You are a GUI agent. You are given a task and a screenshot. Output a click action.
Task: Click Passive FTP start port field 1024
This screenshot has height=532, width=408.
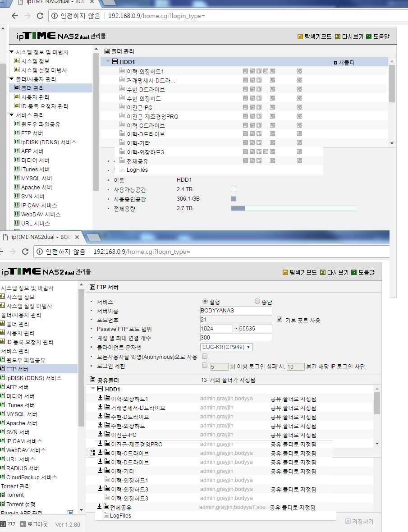(216, 328)
